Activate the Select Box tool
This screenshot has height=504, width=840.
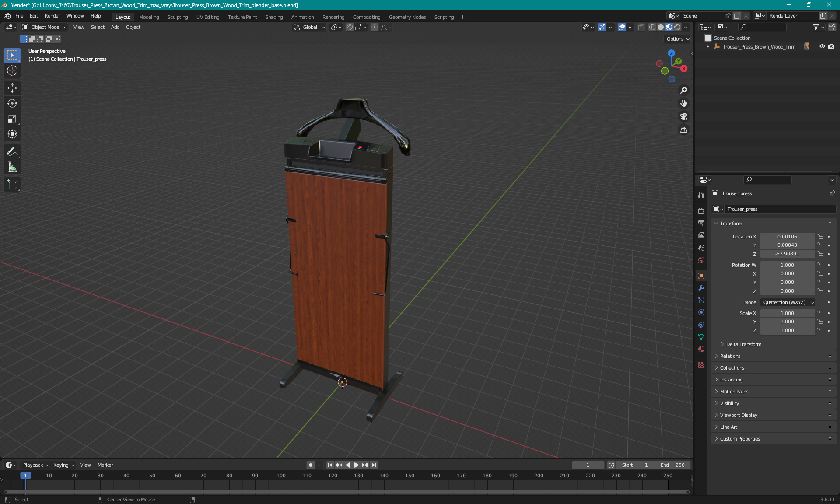[x=12, y=55]
